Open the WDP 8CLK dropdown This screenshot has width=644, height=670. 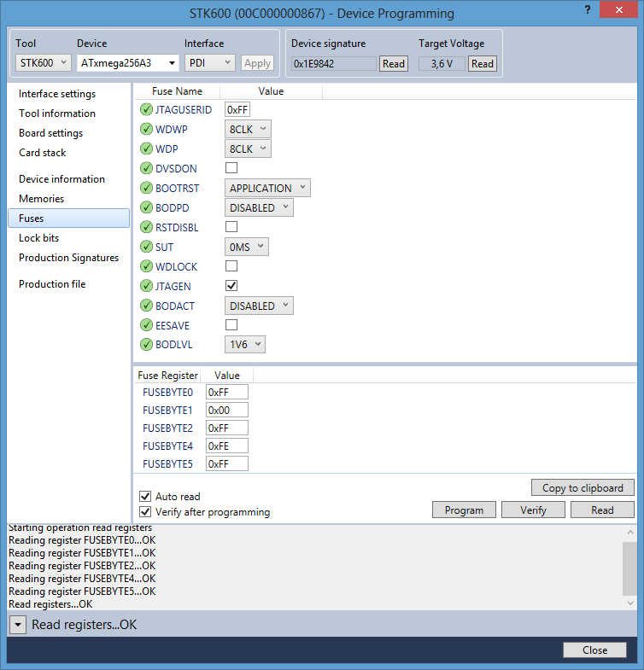click(x=248, y=149)
